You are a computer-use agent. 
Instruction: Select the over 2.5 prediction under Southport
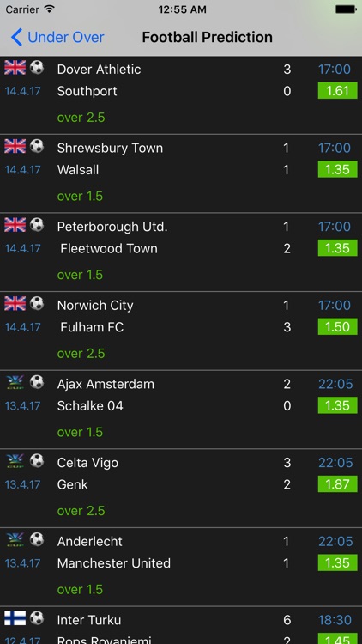pos(81,118)
